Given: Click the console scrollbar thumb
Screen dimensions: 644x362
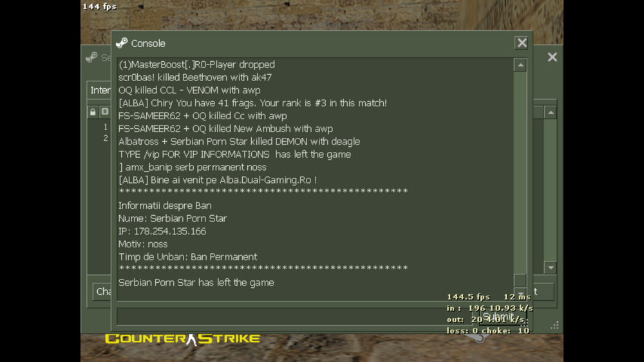Looking at the screenshot, I should pos(520,280).
